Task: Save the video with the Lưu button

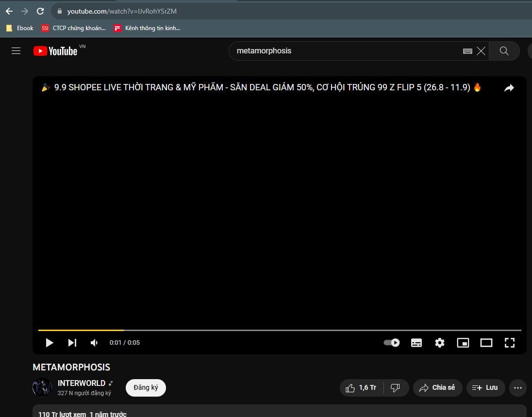Action: [x=485, y=387]
